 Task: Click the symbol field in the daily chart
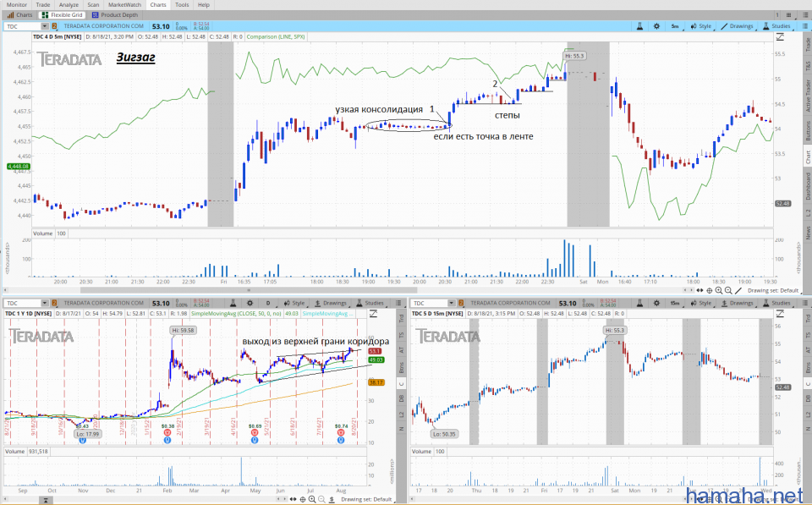click(x=23, y=303)
